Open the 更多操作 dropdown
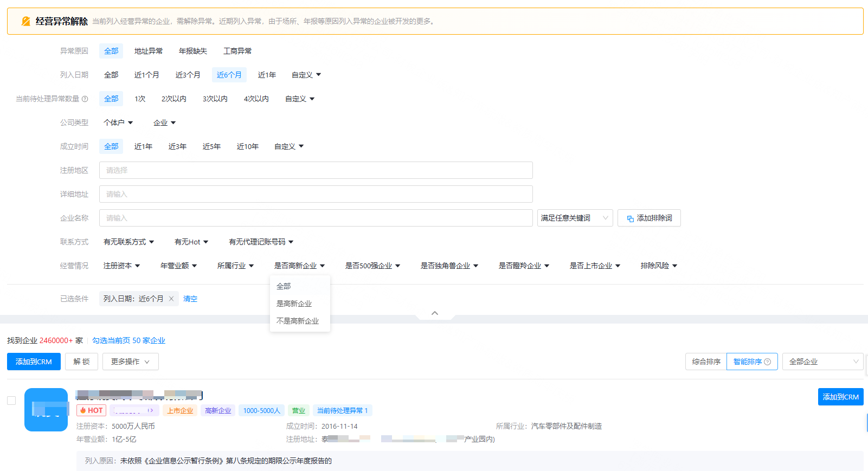The image size is (868, 471). click(130, 362)
